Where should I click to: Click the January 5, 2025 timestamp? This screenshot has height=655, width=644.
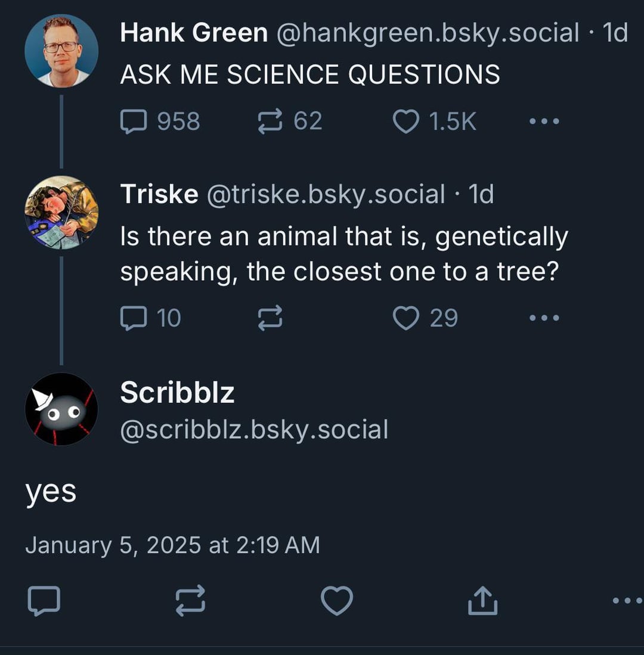172,545
